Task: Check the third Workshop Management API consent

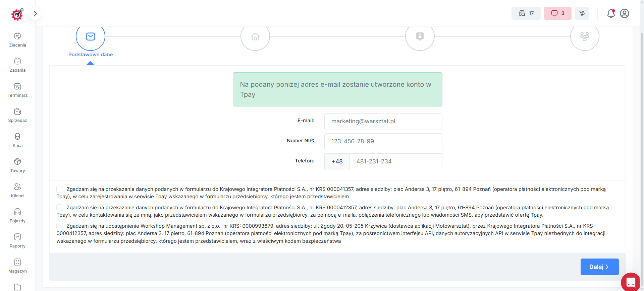Action: click(x=60, y=226)
